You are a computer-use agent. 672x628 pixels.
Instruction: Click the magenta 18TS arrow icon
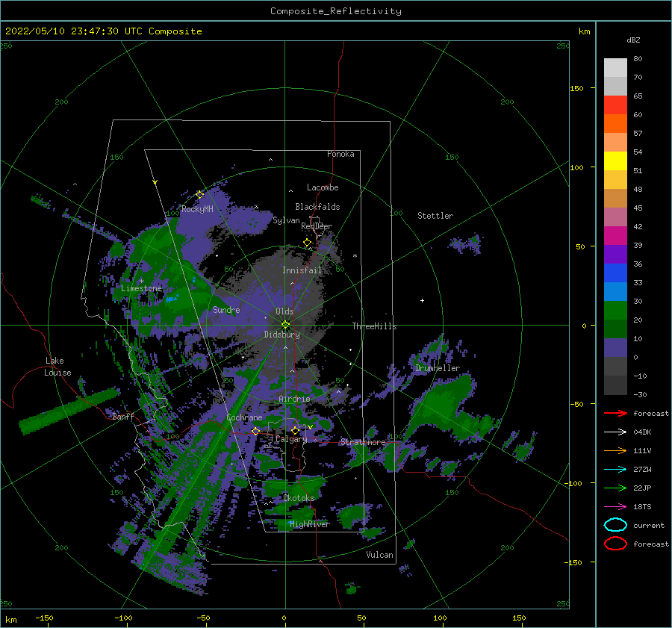[x=615, y=507]
